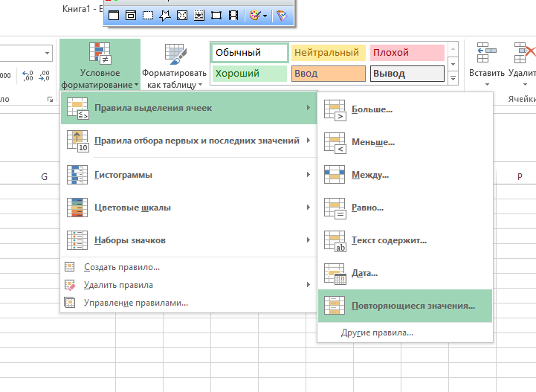Click the Цветовые шкалы color scale icon
This screenshot has height=392, width=536.
coord(77,208)
